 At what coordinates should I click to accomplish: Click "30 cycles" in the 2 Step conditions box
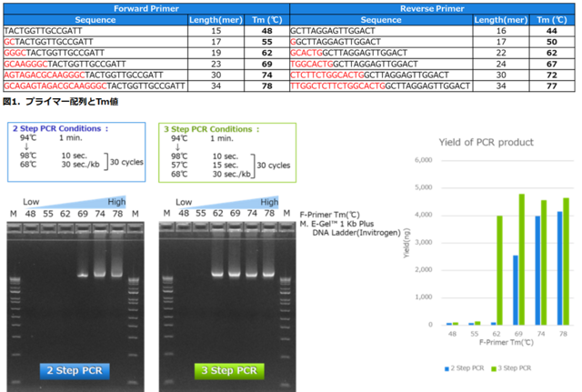[x=126, y=162]
